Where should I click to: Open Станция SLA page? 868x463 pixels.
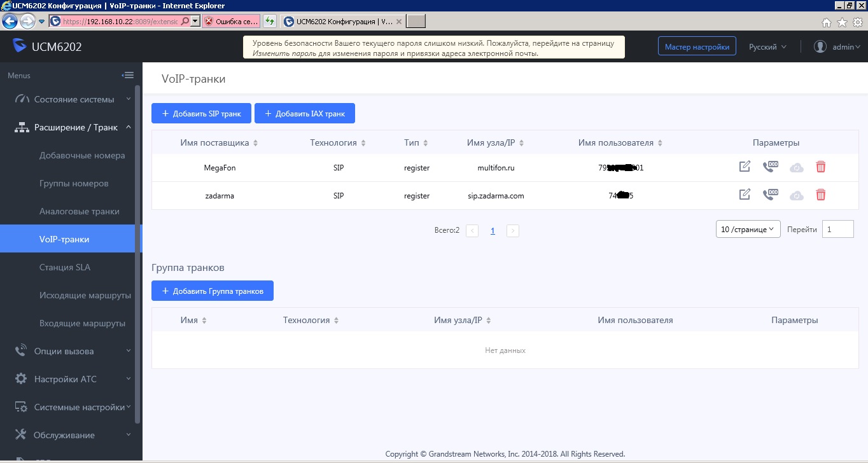pyautogui.click(x=65, y=267)
